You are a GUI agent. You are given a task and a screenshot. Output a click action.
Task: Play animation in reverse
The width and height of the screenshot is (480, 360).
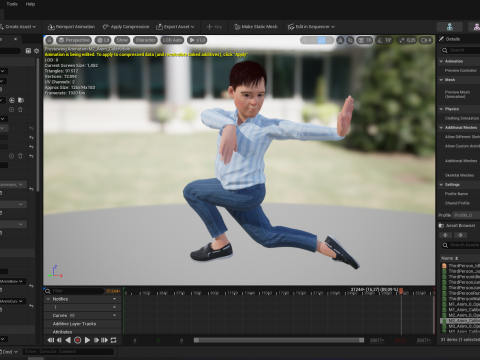click(x=68, y=340)
